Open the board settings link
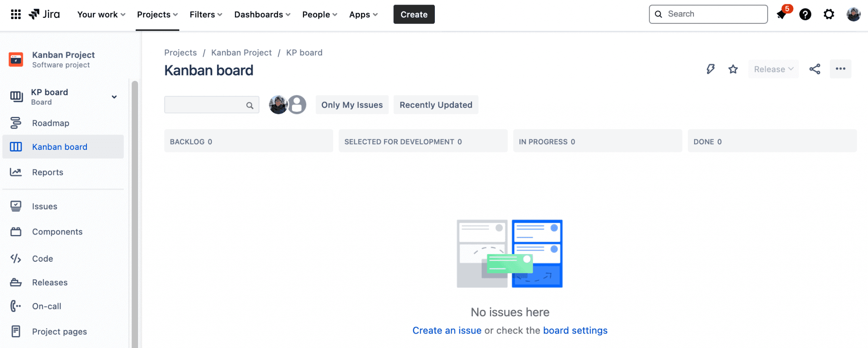868x348 pixels. 575,330
